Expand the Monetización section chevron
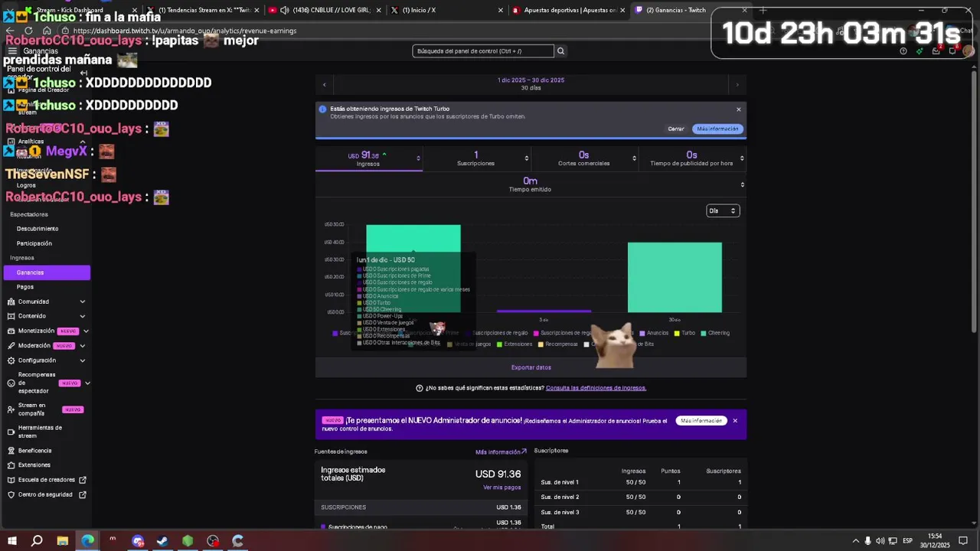980x551 pixels. (86, 331)
